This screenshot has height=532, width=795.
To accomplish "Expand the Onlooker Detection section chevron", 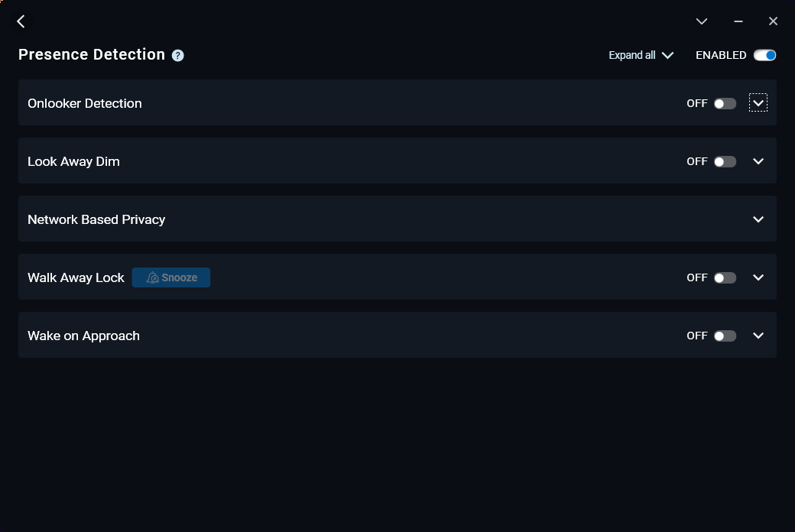I will coord(758,103).
